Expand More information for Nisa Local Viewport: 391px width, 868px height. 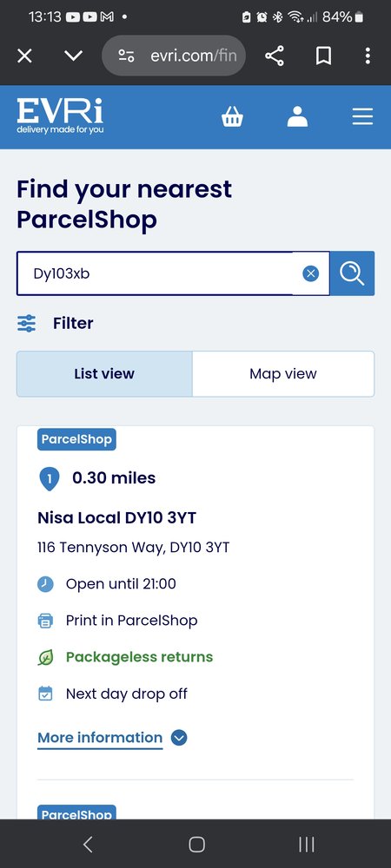pos(100,738)
